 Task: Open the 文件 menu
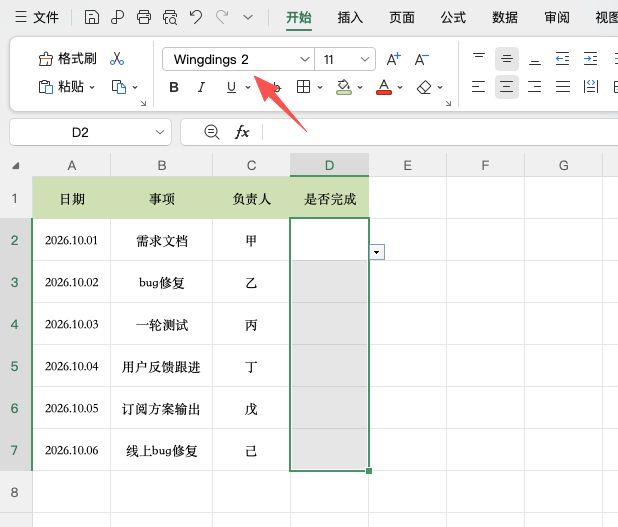point(37,17)
